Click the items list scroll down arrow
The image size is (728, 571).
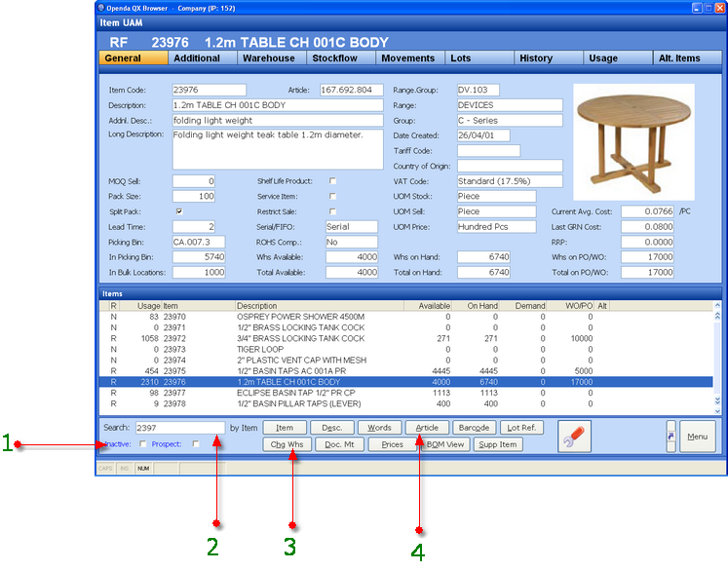pos(717,411)
